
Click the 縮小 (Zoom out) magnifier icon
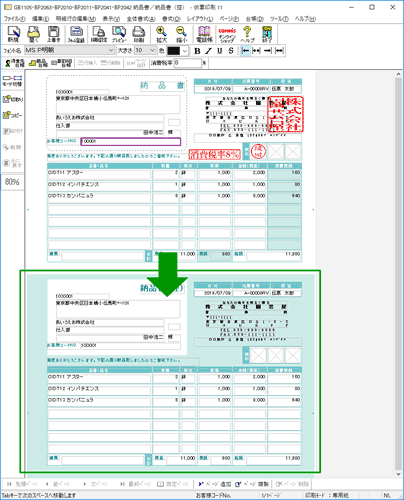pos(182,34)
